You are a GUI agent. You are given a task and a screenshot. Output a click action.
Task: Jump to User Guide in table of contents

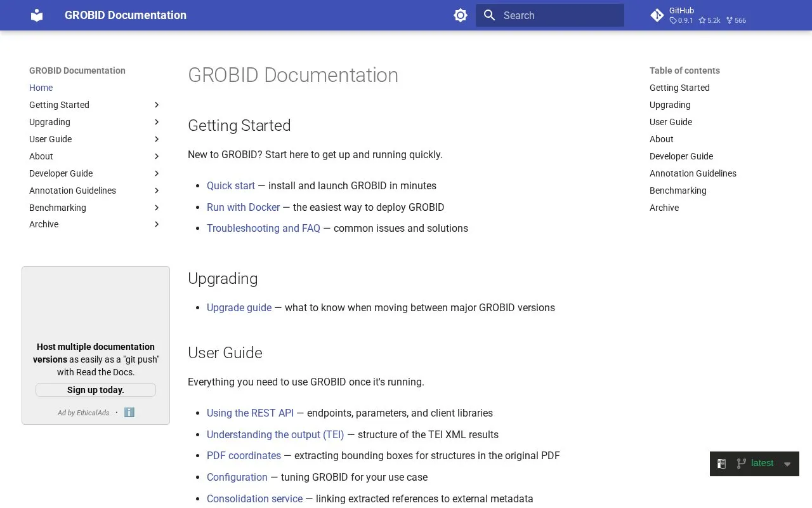click(671, 122)
